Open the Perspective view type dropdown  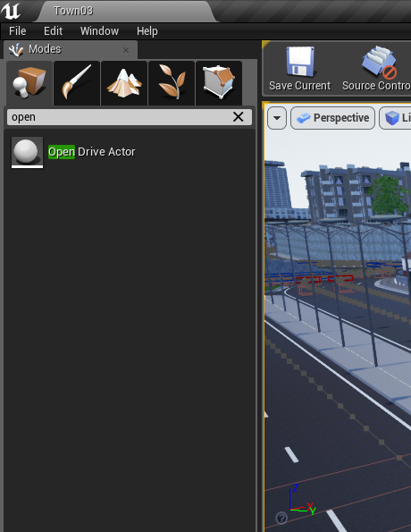333,118
